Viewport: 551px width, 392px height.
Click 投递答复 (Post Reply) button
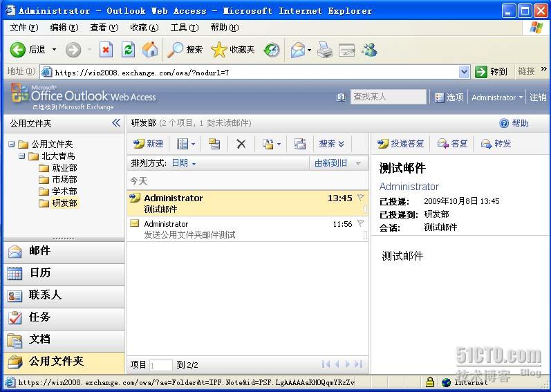coord(400,144)
